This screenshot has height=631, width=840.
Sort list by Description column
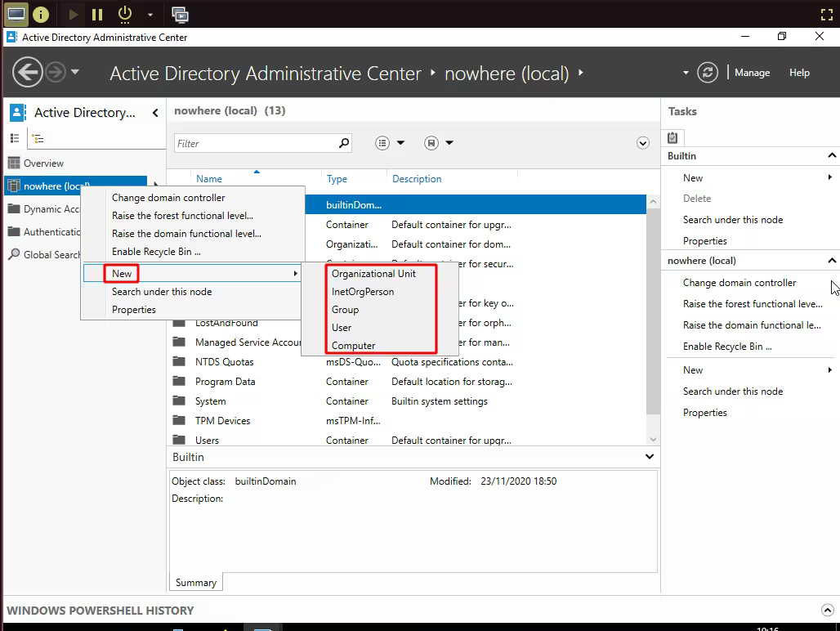click(x=417, y=179)
